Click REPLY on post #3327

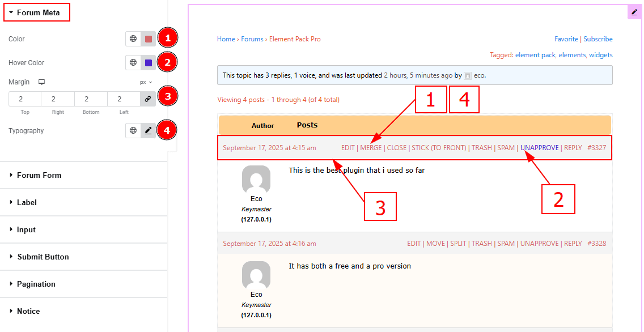pos(573,148)
